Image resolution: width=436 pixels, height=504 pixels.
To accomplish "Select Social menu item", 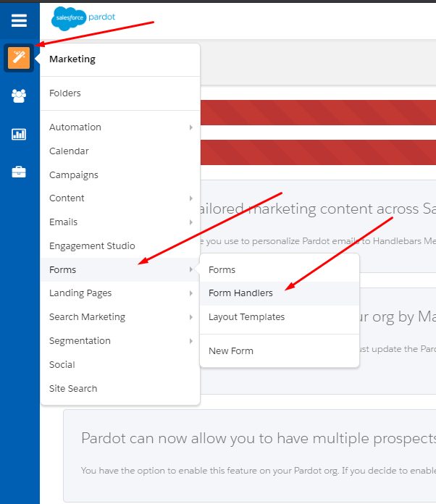I will (x=120, y=364).
